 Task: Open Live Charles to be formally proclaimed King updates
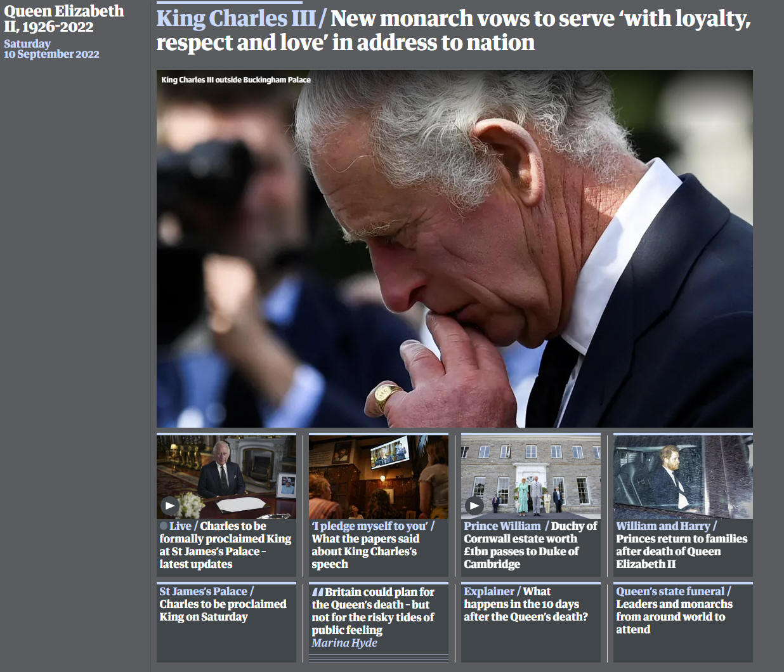click(225, 545)
